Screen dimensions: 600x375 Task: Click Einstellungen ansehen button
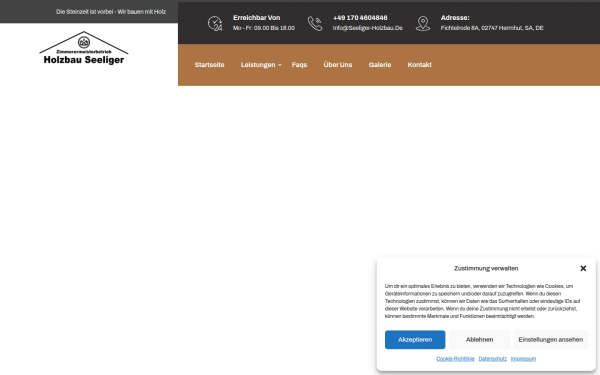[551, 339]
